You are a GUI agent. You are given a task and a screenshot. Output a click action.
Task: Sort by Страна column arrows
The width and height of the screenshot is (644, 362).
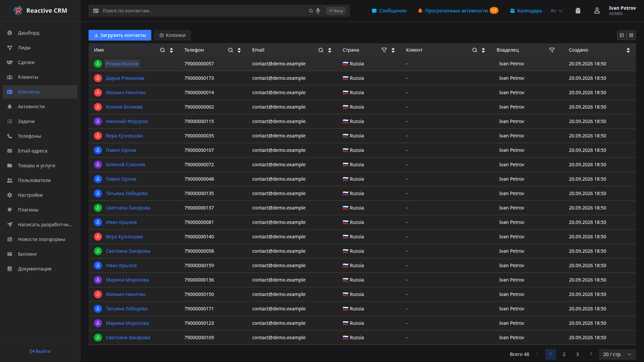tap(393, 50)
